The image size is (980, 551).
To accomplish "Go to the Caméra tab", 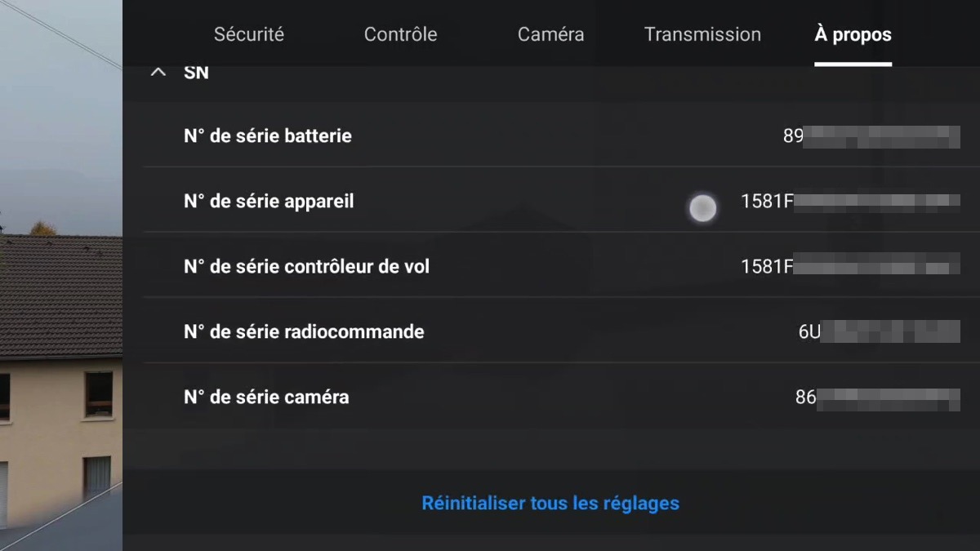I will tap(550, 34).
